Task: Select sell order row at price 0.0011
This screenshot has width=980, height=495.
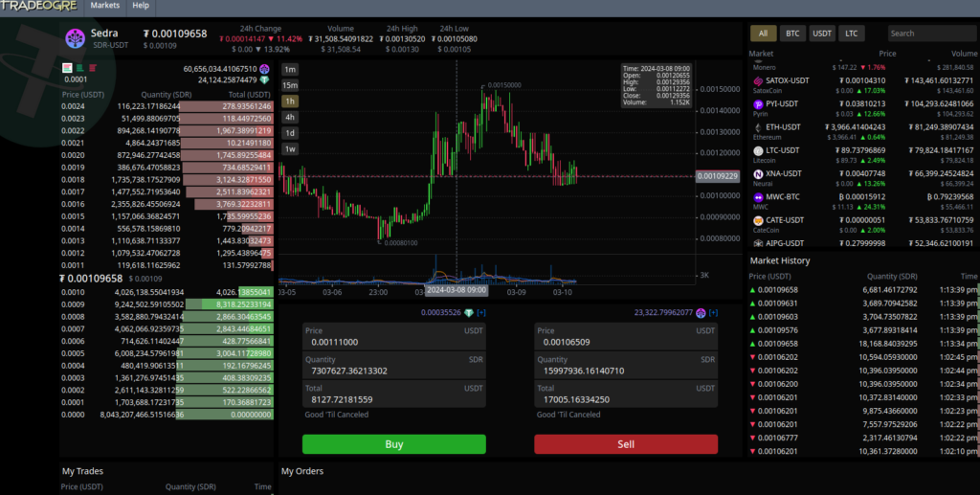Action: [167, 265]
